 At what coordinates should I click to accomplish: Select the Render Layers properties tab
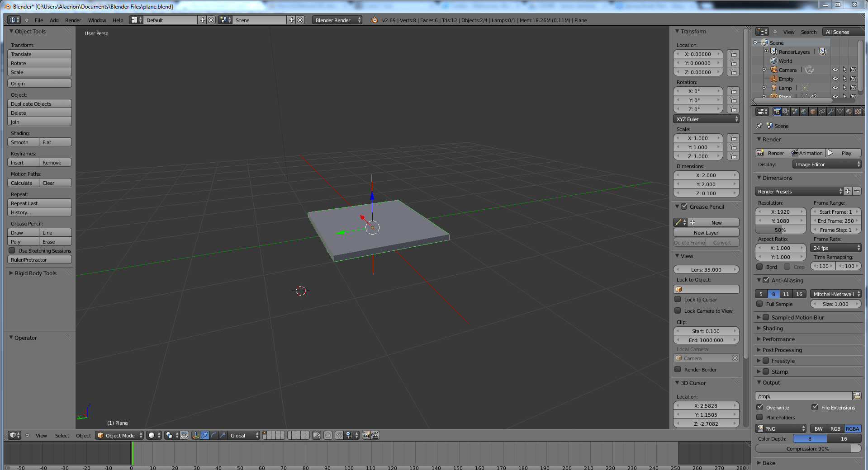785,112
